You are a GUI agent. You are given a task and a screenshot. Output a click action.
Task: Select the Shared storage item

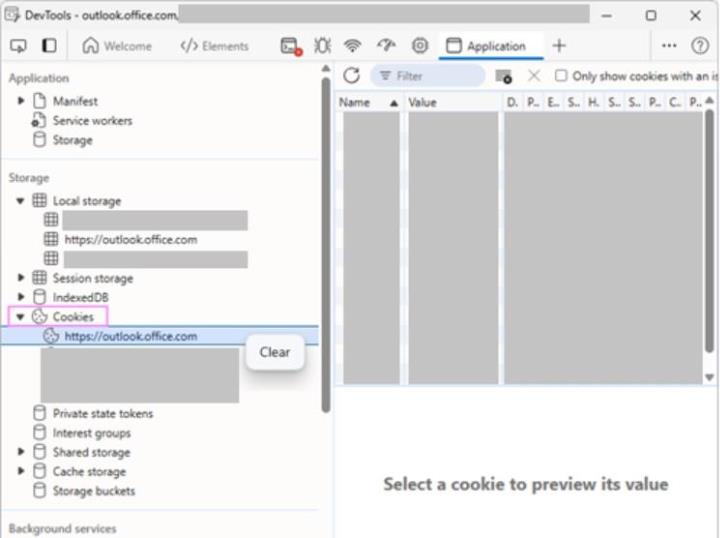(x=91, y=452)
